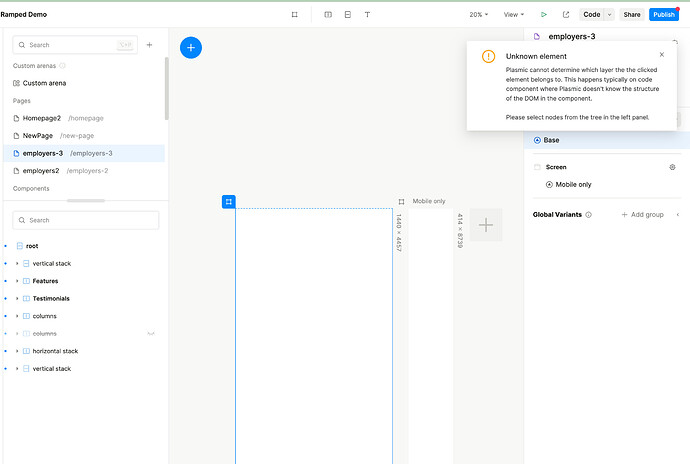Select the Text tool in toolbar
This screenshot has height=464, width=690.
point(367,15)
